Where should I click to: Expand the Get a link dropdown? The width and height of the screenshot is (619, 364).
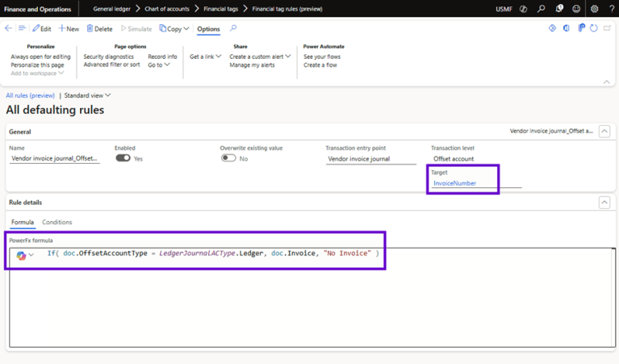coord(205,56)
